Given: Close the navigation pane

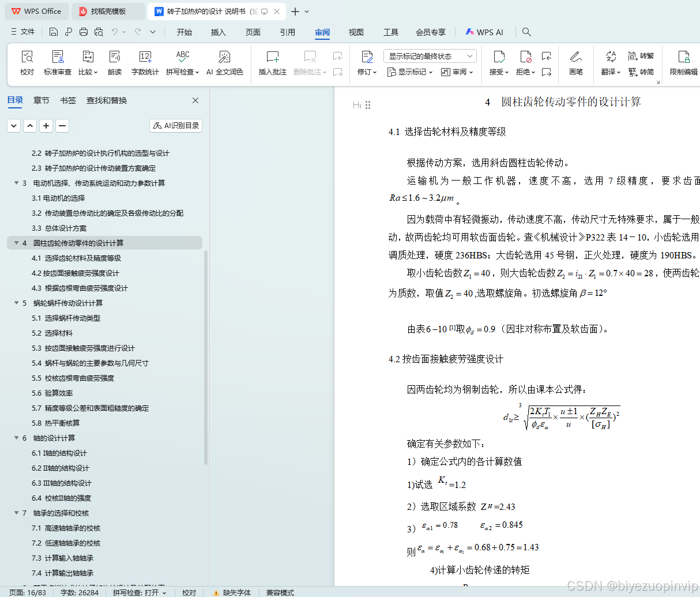Looking at the screenshot, I should point(195,100).
